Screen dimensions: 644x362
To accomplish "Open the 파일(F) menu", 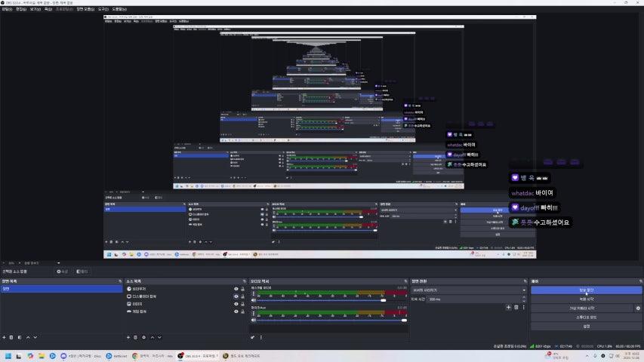I will click(x=8, y=9).
